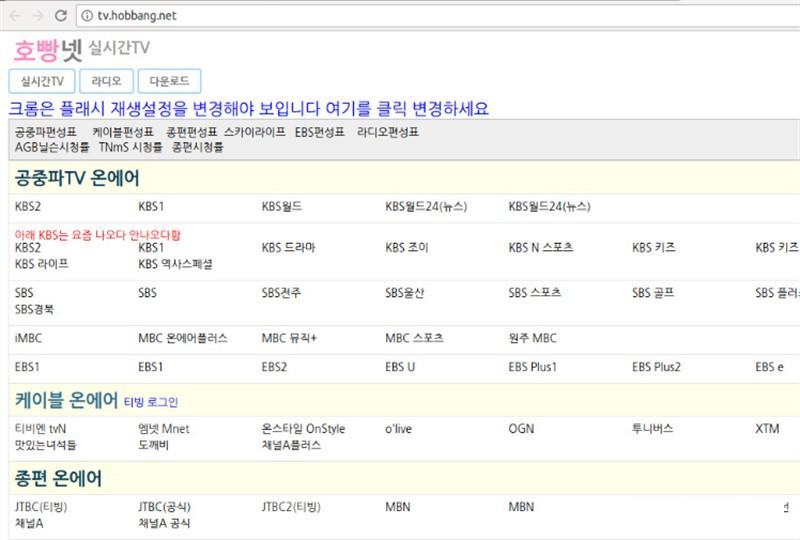This screenshot has height=540, width=800.
Task: Click the 종편 온에어 section heading
Action: 58,478
